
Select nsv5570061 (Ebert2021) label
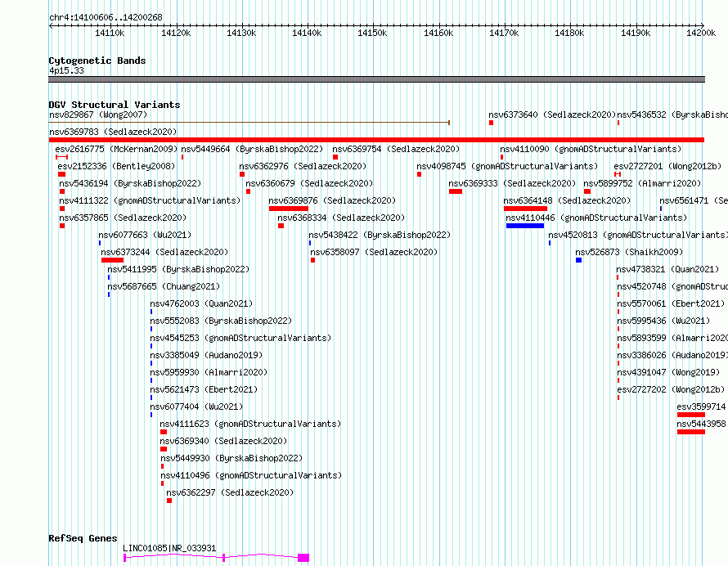click(x=671, y=303)
